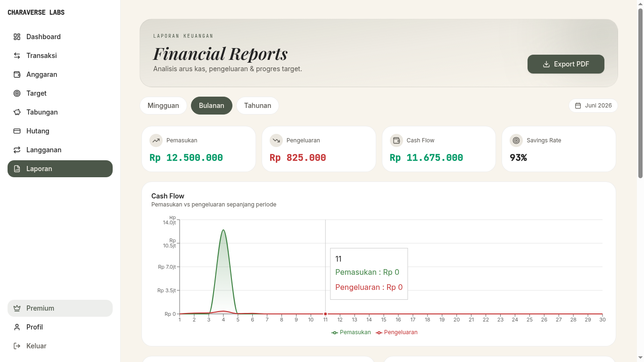Click the Dashboard grid icon in sidebar
Image resolution: width=644 pixels, height=362 pixels.
click(17, 37)
